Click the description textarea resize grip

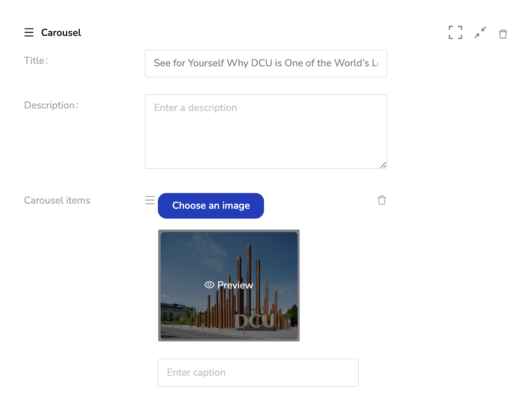coord(383,165)
